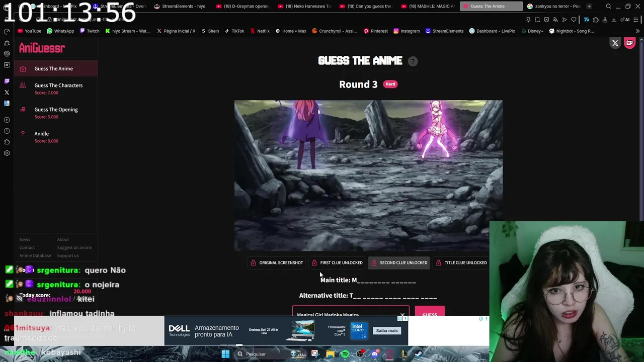Click the AniGuessr logo
644x362 pixels.
click(x=42, y=48)
